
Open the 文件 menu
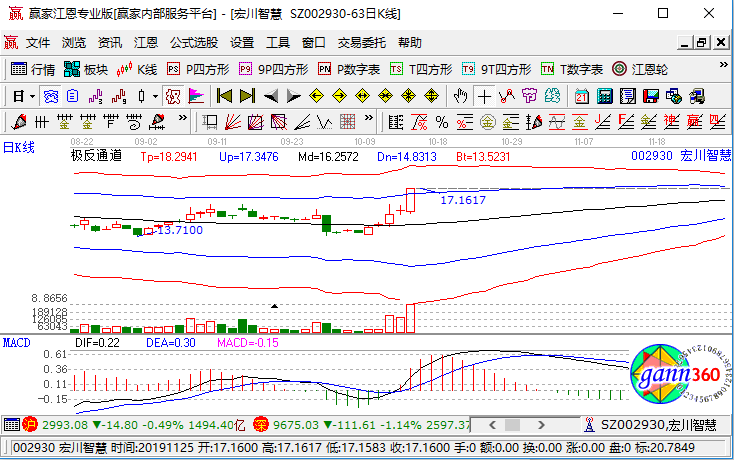(x=37, y=43)
